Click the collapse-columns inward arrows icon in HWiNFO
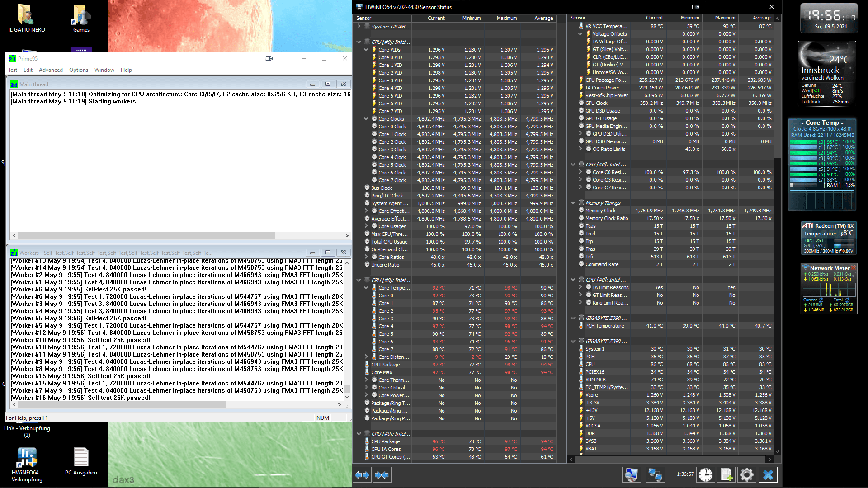The width and height of the screenshot is (868, 488). [382, 475]
